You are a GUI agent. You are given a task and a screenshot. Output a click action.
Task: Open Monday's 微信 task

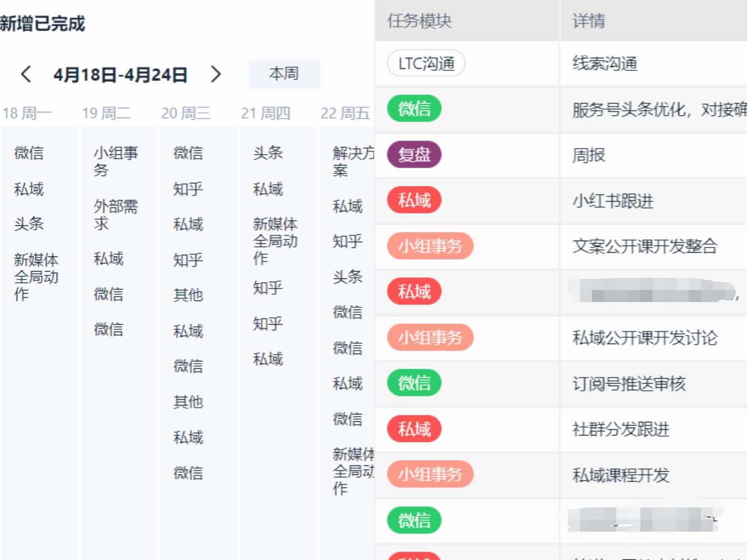[29, 153]
